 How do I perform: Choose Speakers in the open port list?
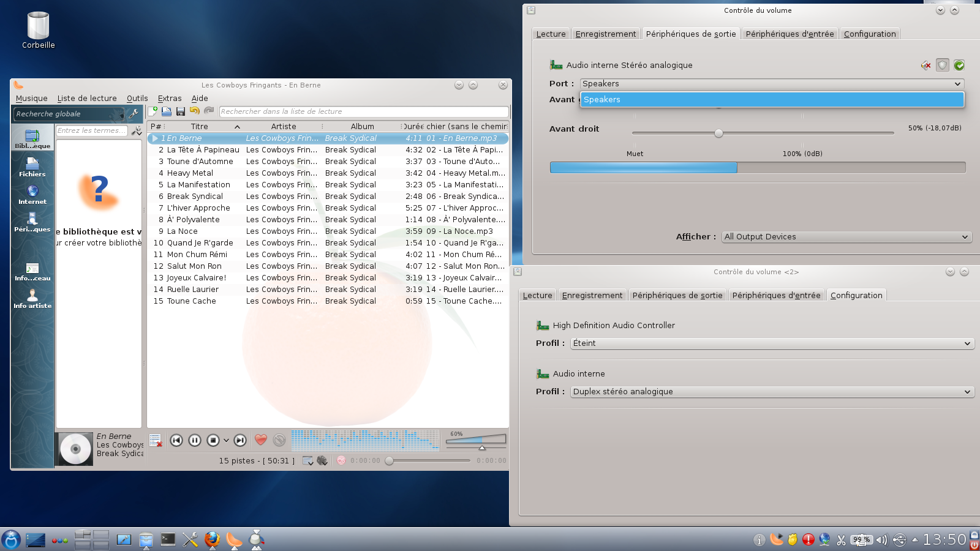pyautogui.click(x=772, y=100)
